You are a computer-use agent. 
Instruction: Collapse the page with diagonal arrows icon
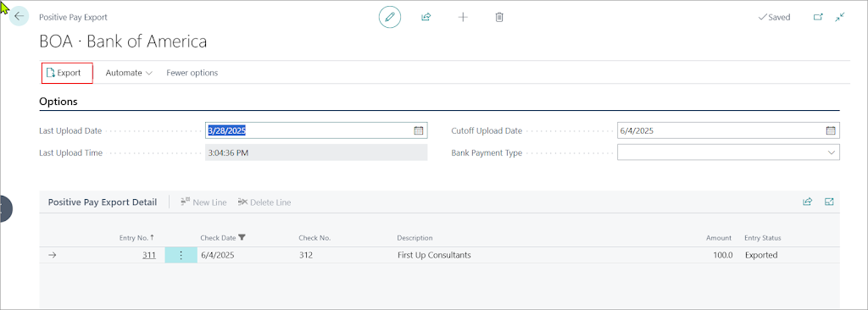click(x=840, y=17)
